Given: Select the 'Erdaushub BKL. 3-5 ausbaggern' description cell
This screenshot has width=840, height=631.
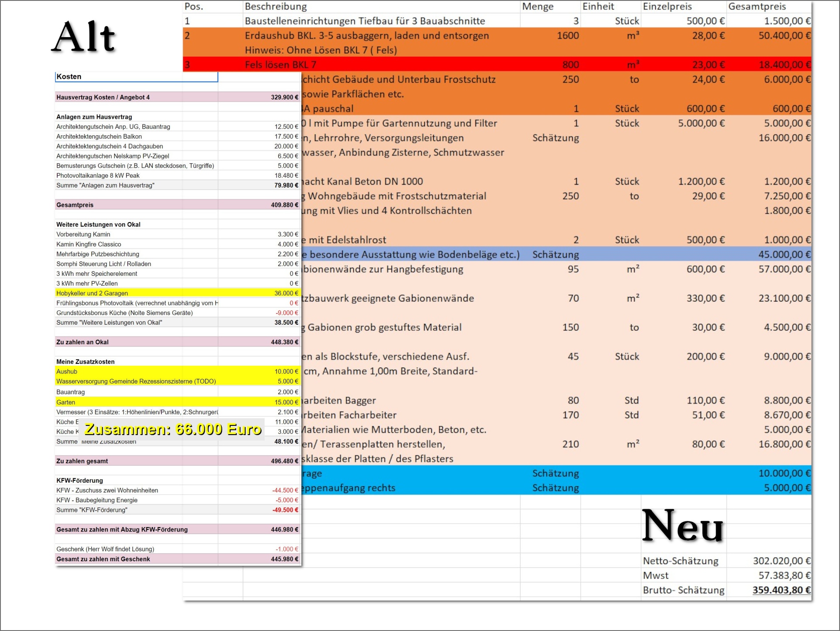Looking at the screenshot, I should [x=367, y=36].
